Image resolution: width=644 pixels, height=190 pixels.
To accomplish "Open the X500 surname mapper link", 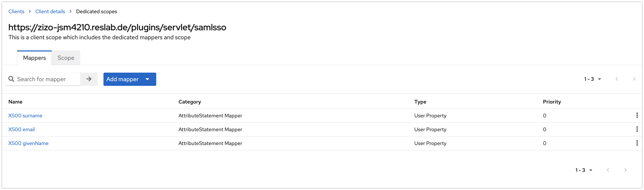I will coord(25,116).
